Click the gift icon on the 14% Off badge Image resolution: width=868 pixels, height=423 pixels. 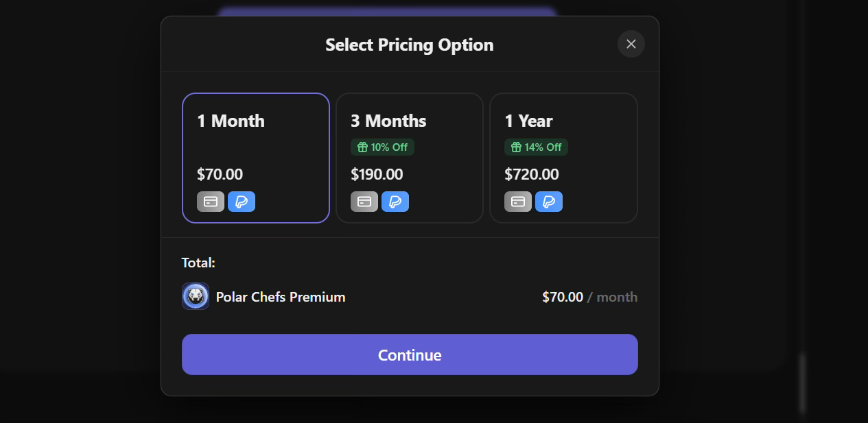pyautogui.click(x=516, y=147)
